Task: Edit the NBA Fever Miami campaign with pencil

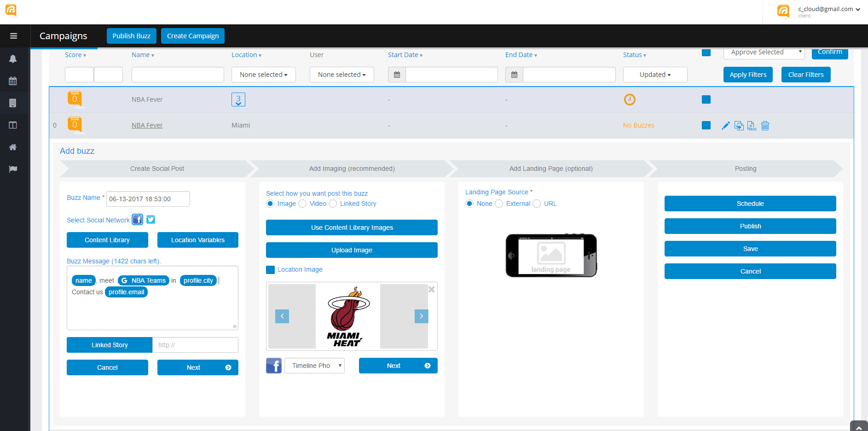Action: 726,125
